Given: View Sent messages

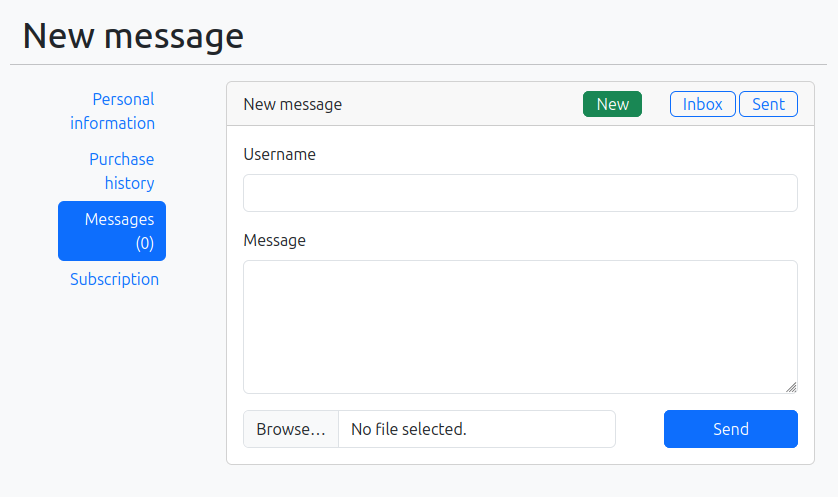Looking at the screenshot, I should pos(768,104).
